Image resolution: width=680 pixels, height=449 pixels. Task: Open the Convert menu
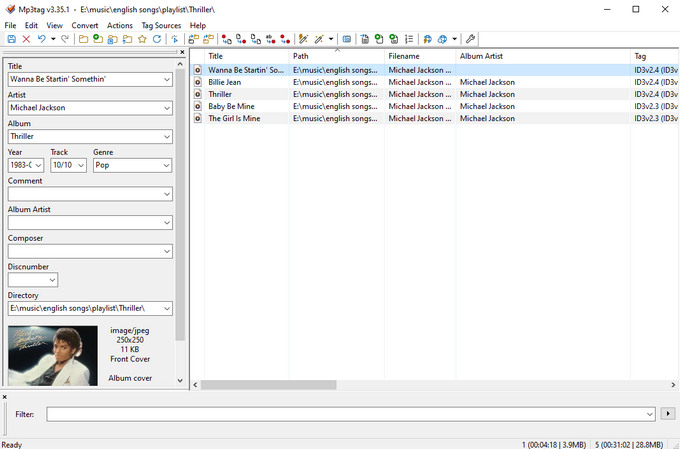tap(85, 26)
